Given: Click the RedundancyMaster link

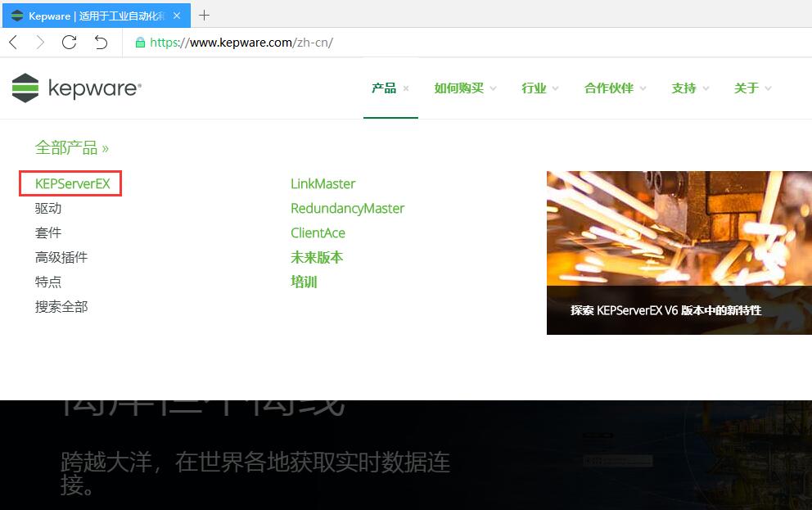Looking at the screenshot, I should pos(347,208).
